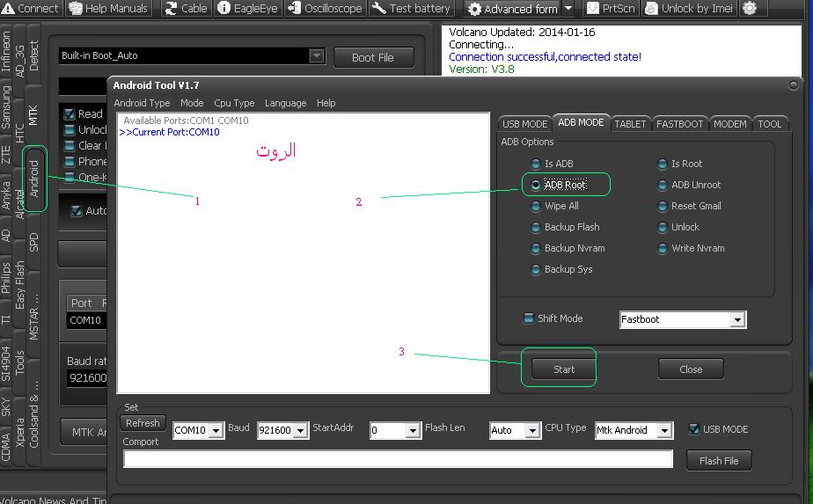
Task: Toggle the Auto checkbox in Volcano window
Action: pos(77,211)
